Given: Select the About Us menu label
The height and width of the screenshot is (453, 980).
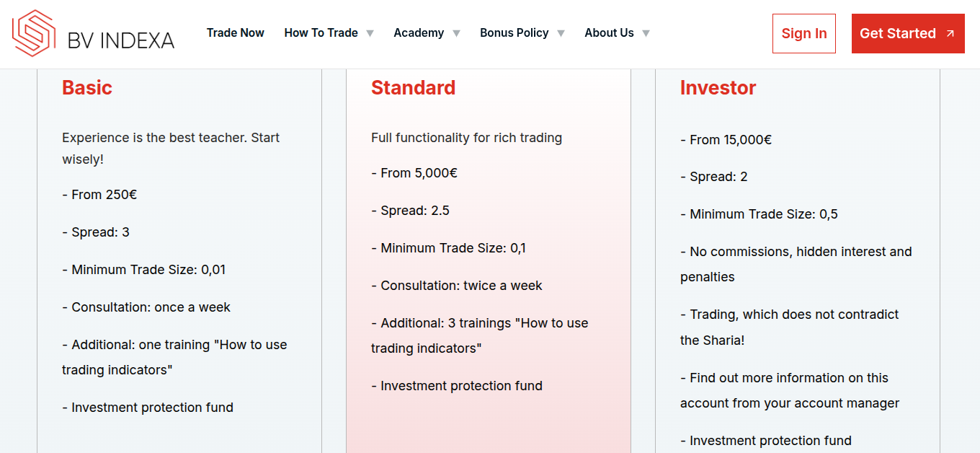Looking at the screenshot, I should [x=609, y=33].
